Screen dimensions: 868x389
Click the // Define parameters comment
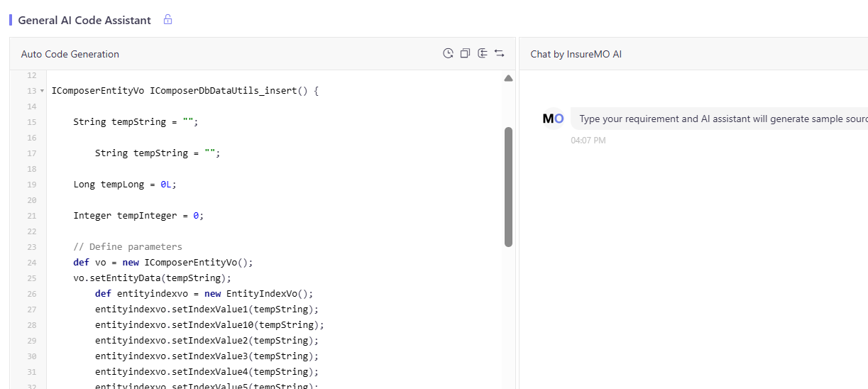click(x=128, y=247)
